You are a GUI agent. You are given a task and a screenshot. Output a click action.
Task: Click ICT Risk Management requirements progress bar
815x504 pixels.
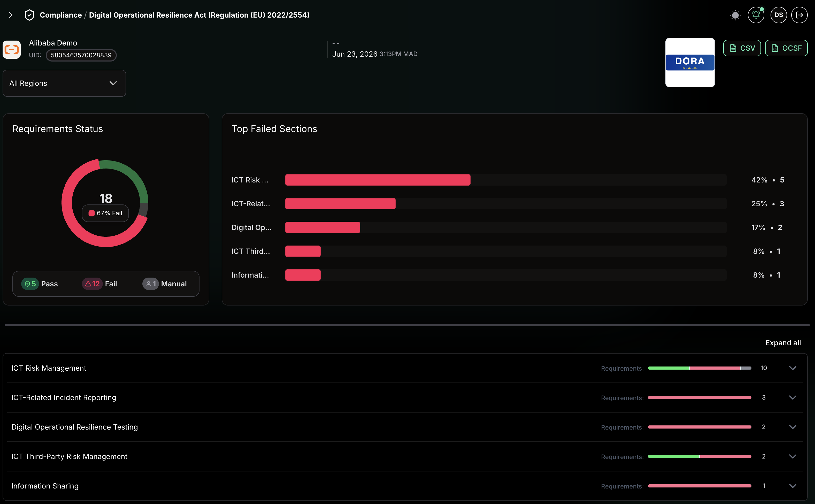pos(700,368)
